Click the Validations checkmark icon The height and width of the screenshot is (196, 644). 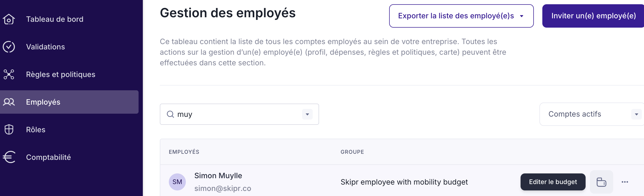pos(9,47)
